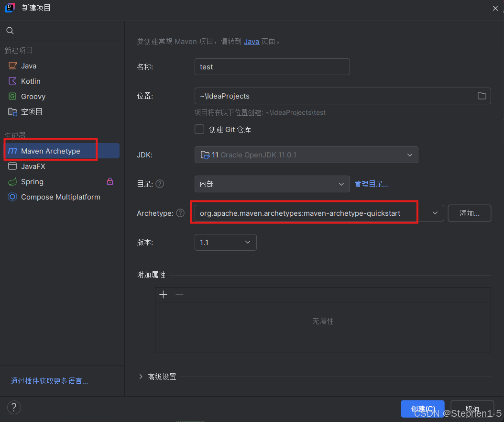Click the JavaFX window icon
Viewport: 504px width, 422px height.
click(x=12, y=166)
